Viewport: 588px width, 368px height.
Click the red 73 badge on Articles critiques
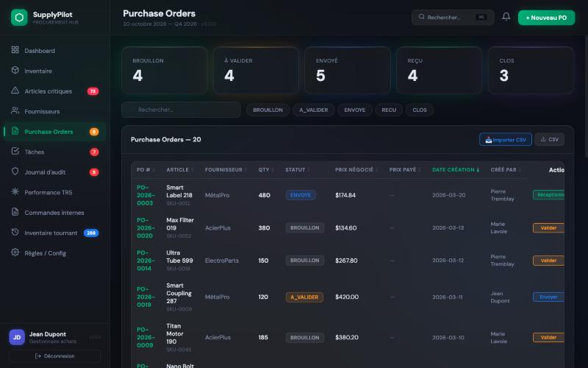point(93,91)
